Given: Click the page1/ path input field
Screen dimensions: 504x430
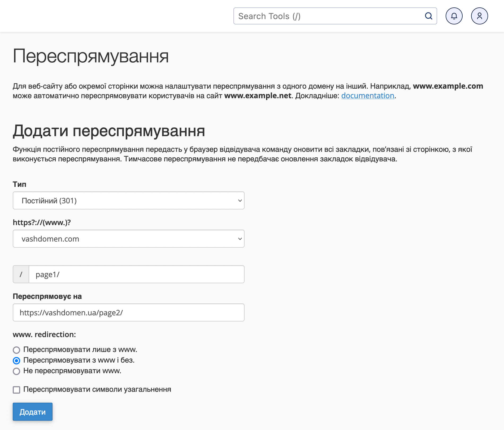Looking at the screenshot, I should 137,274.
